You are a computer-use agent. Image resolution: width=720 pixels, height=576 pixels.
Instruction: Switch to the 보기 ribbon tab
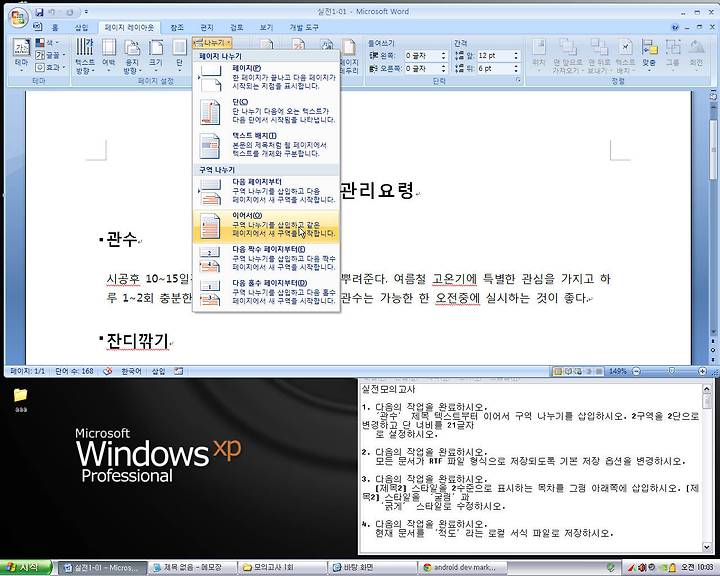click(266, 28)
